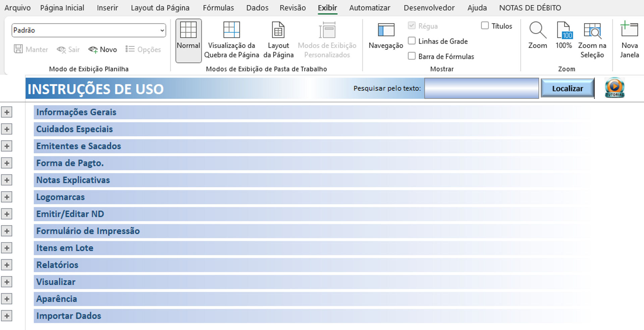The height and width of the screenshot is (330, 644).
Task: Open the NOTAS DE DÉBITO tab
Action: coord(530,8)
